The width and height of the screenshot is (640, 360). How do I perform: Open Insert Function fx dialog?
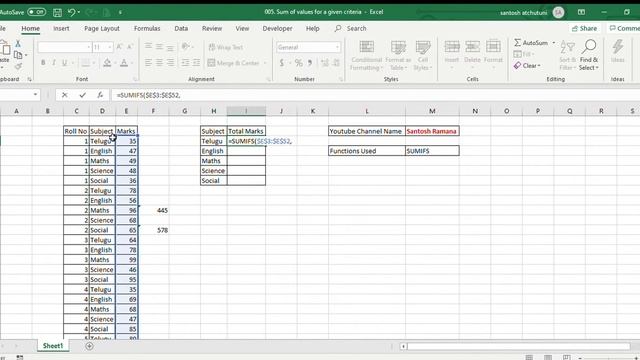100,95
